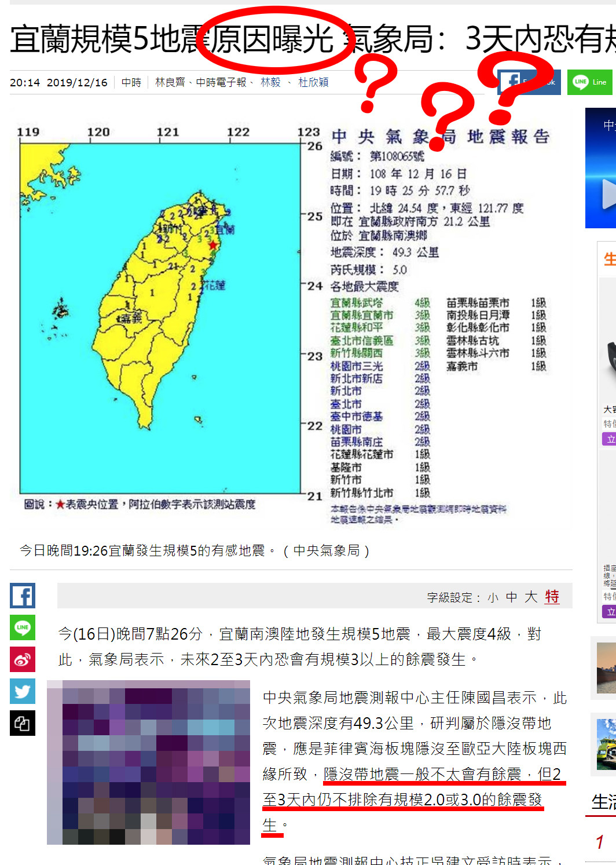Click the 字級設定 label
Viewport: 616px width, 865px height.
(453, 597)
